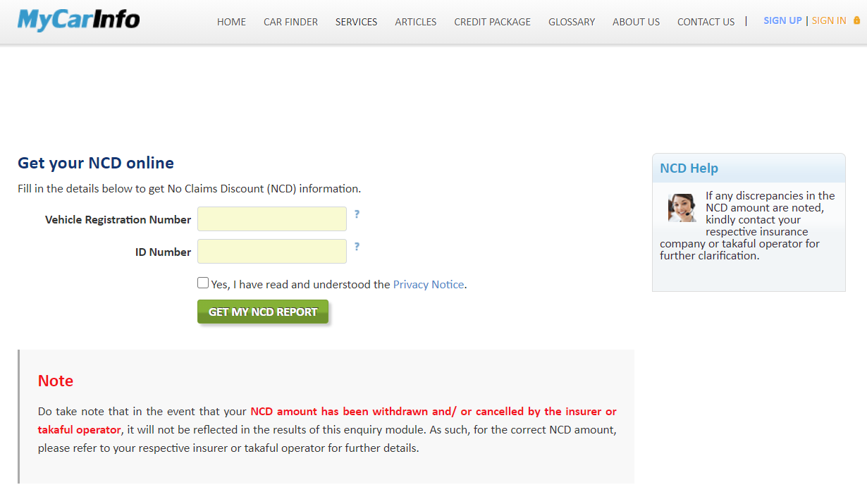Click the support agent image in NCD Help

682,207
